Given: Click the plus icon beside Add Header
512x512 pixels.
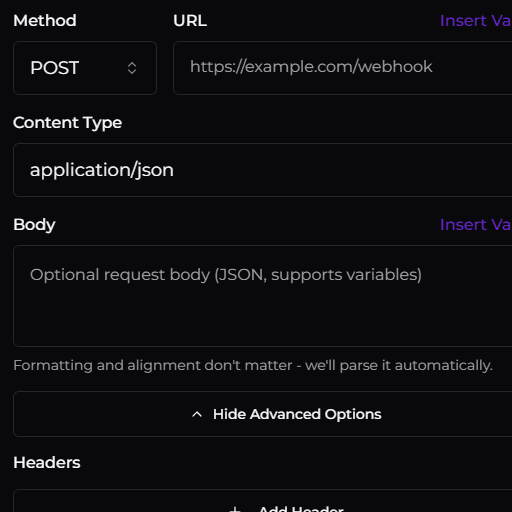Looking at the screenshot, I should coord(235,509).
